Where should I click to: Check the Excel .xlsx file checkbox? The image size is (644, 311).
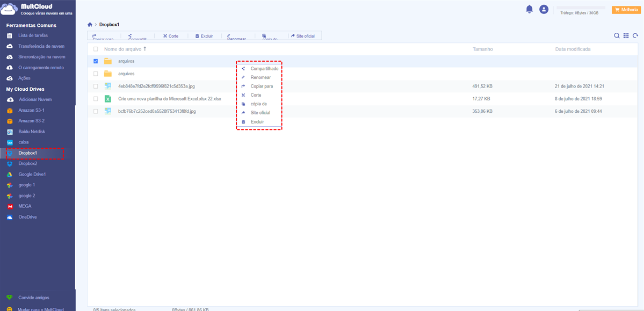(96, 99)
